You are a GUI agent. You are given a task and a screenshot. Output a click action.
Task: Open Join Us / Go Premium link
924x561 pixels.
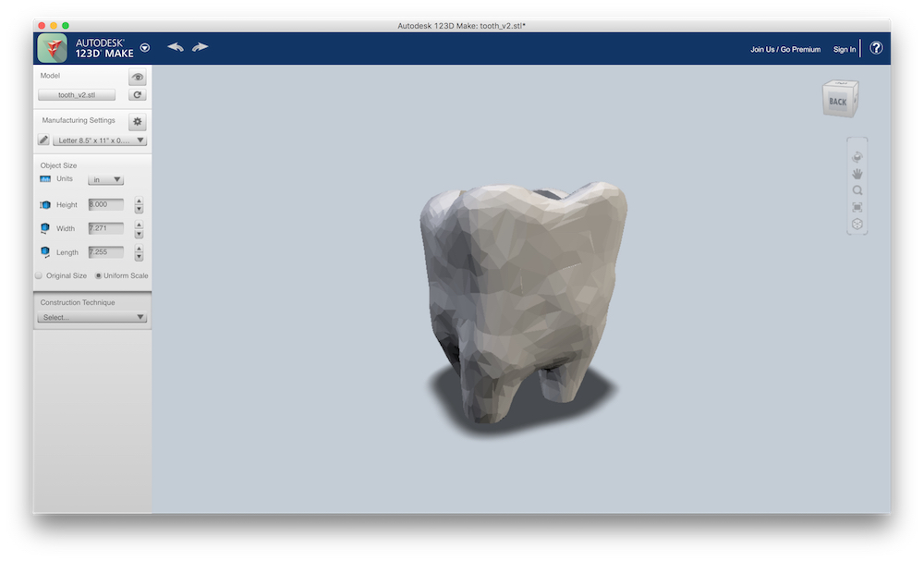pyautogui.click(x=784, y=50)
